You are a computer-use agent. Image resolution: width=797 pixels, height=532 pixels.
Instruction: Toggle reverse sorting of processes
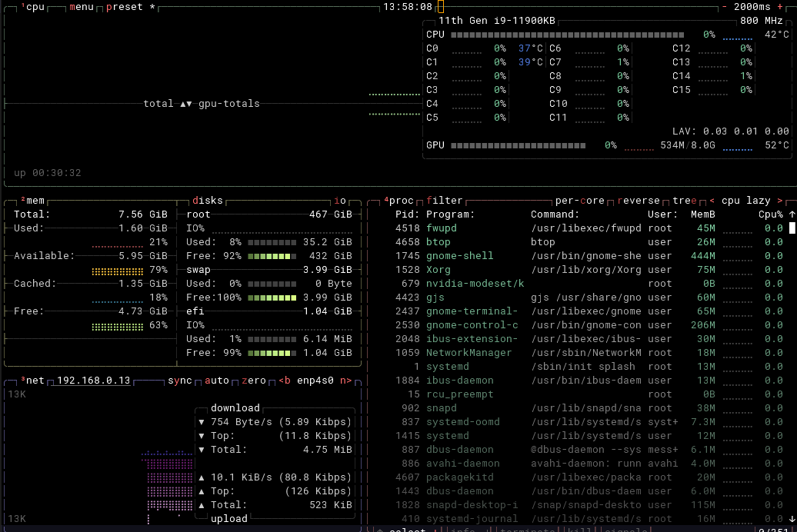(639, 201)
